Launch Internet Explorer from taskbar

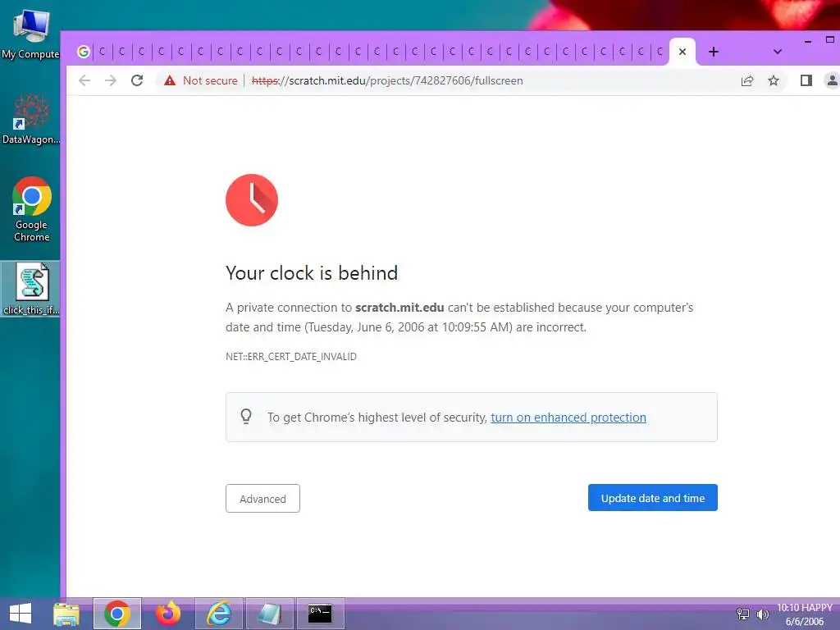point(219,614)
